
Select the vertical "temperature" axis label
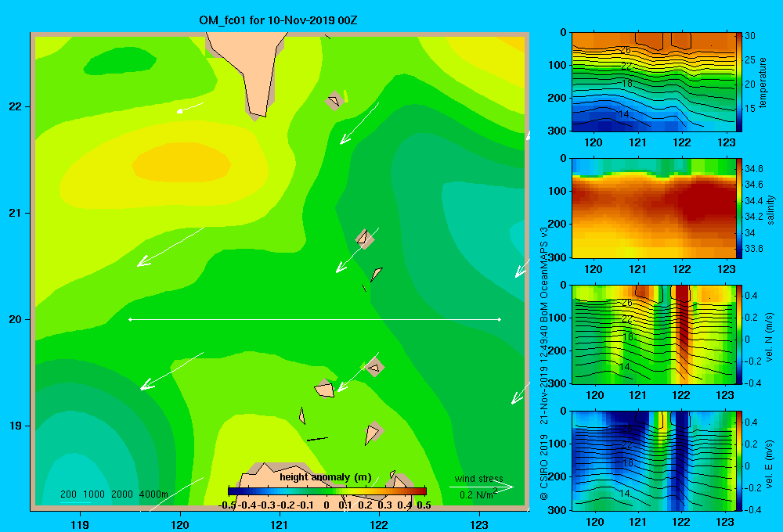[763, 82]
